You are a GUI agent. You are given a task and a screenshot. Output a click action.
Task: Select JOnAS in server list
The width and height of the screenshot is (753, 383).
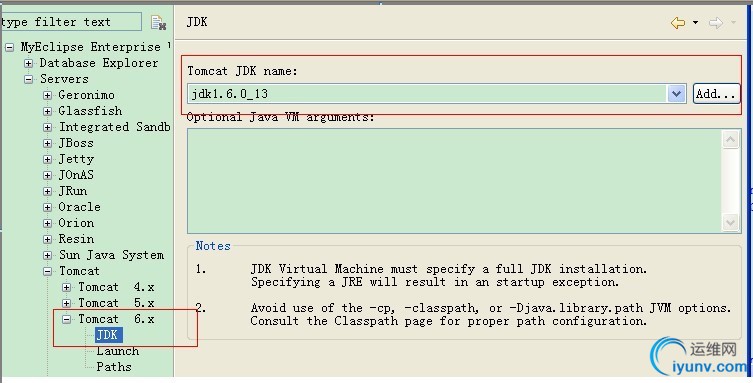click(76, 175)
